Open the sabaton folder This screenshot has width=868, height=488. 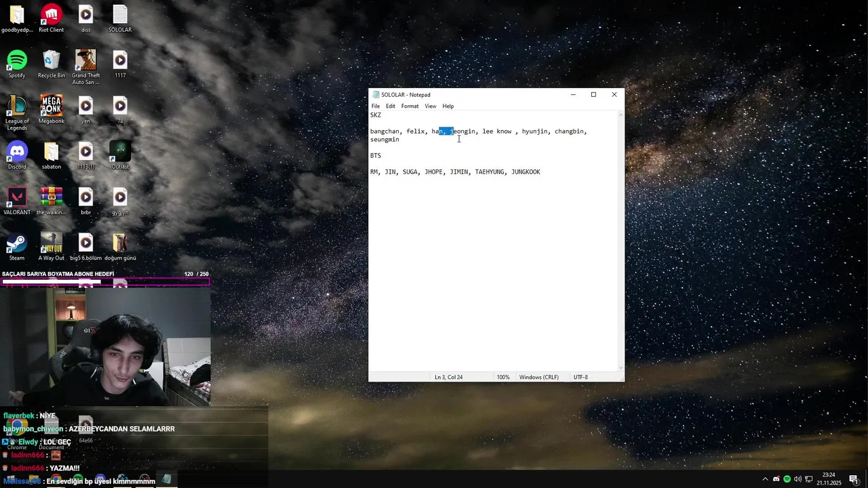(52, 155)
